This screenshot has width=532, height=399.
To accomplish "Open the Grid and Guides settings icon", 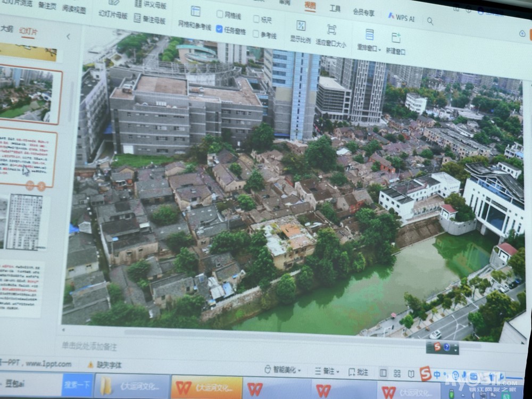I will click(x=196, y=12).
